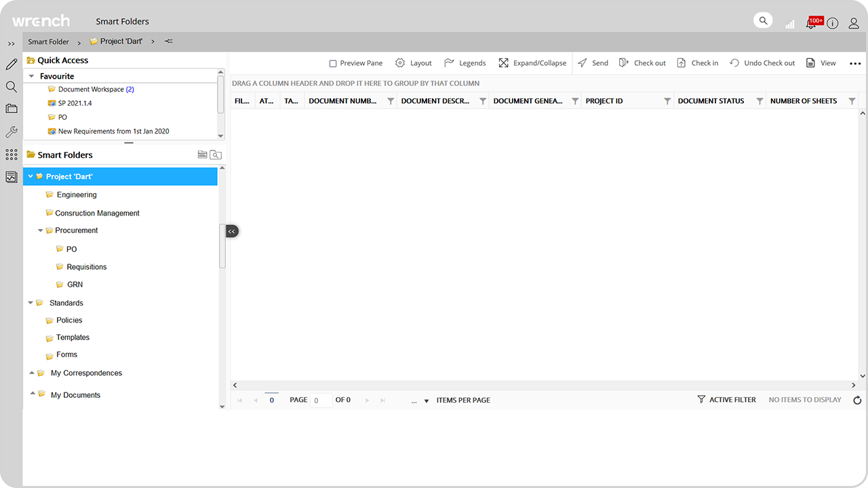Open the wrench tools icon in sidebar
Viewport: 868px width, 488px height.
coord(12,132)
